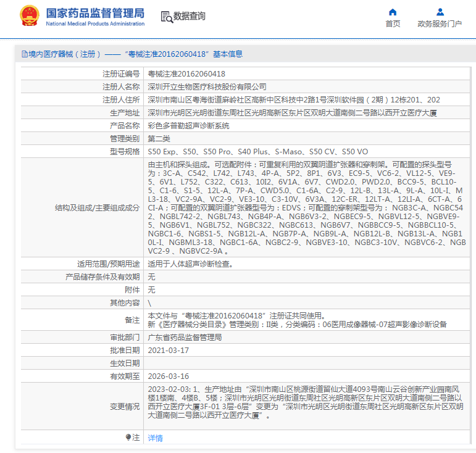This screenshot has height=453, width=476.
Task: Click the 首页 house icon
Action: (x=393, y=12)
